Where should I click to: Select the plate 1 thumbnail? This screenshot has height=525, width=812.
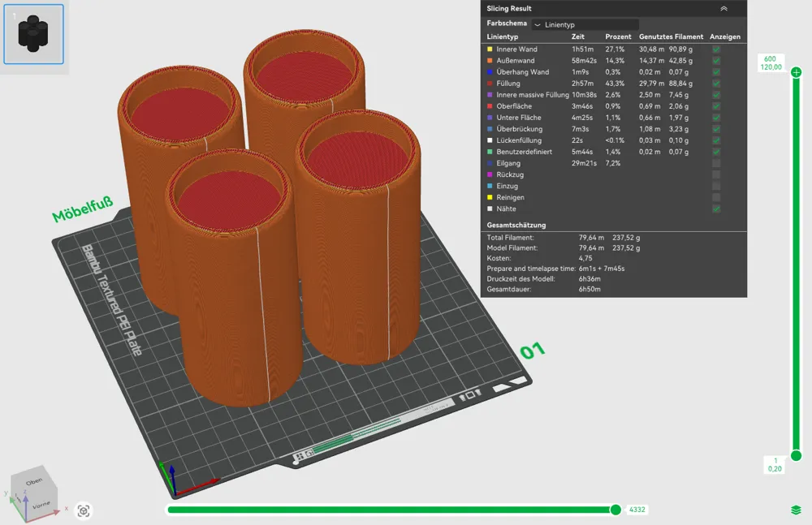tap(33, 34)
